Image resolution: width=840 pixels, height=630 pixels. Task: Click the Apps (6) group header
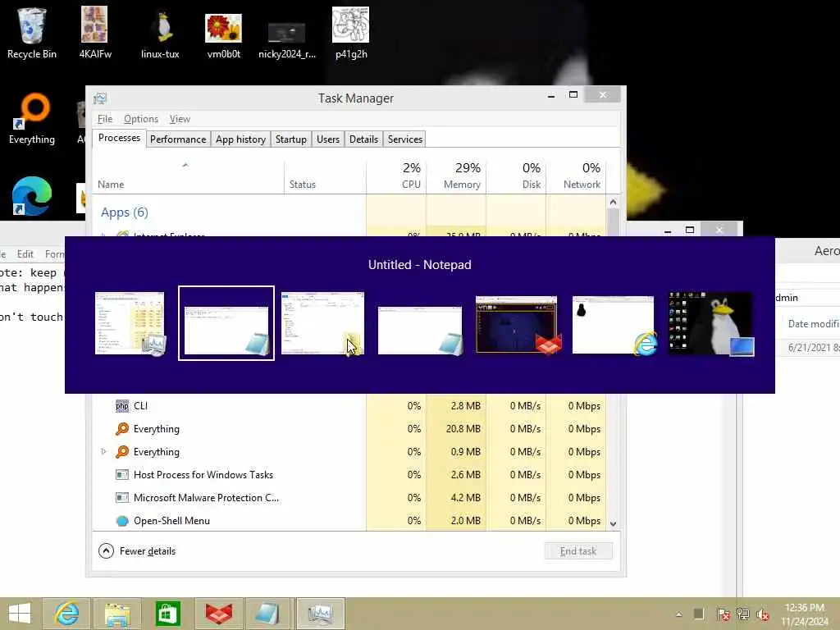pos(125,212)
